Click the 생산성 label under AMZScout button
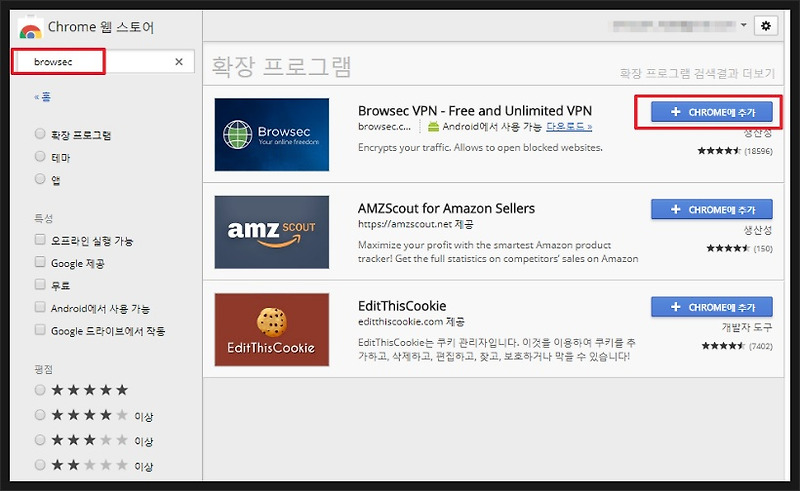Viewport: 800px width, 491px height. pos(758,230)
